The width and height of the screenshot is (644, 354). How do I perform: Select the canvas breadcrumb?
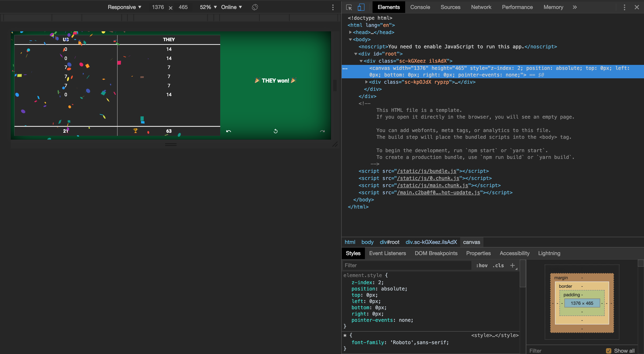(472, 242)
